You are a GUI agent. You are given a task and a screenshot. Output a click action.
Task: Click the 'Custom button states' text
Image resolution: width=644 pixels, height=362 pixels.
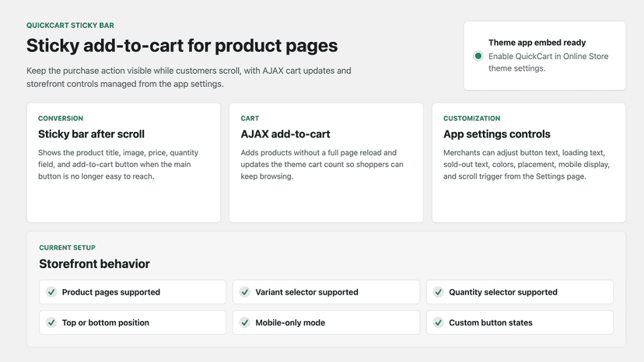[x=491, y=322]
